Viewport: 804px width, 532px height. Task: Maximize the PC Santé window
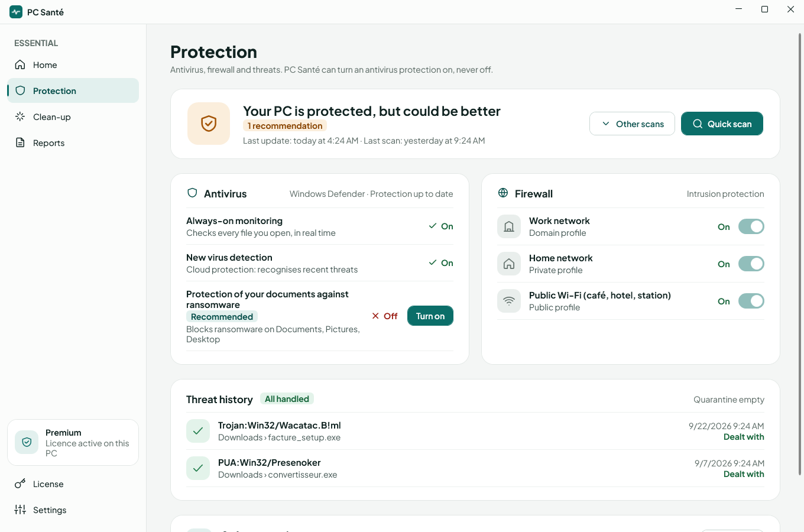pos(764,9)
